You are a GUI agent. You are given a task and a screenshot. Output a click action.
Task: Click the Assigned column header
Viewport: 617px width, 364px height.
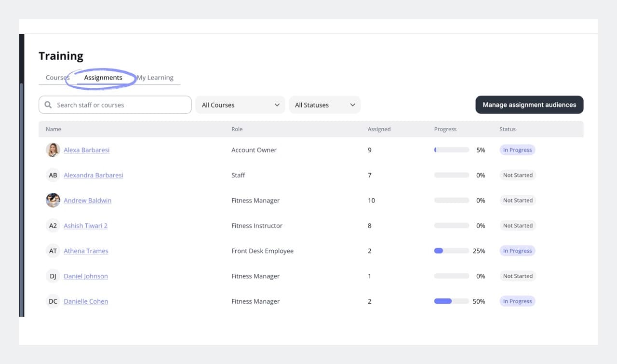click(379, 129)
